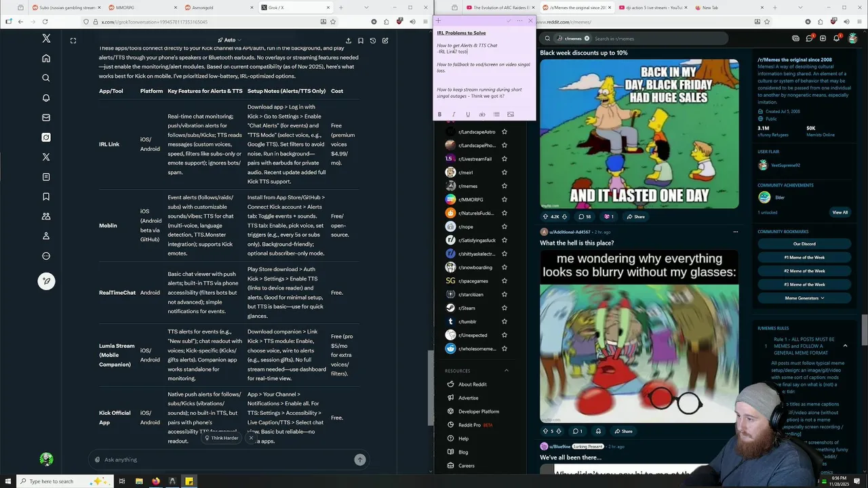Share the Black Friday Simpsons post
Image resolution: width=868 pixels, height=488 pixels.
tap(635, 217)
